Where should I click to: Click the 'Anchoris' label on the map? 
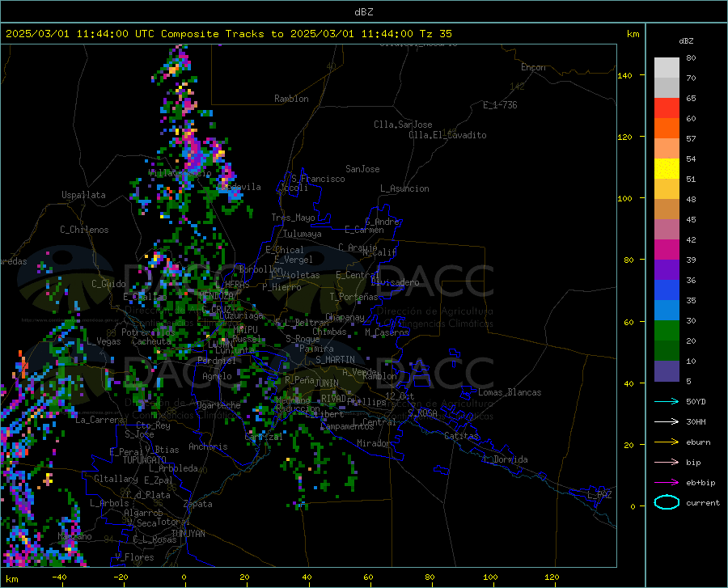pos(208,446)
